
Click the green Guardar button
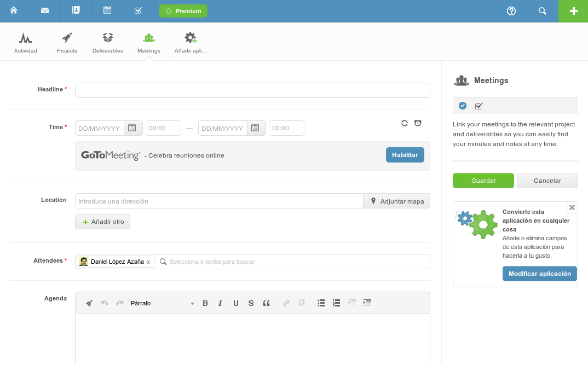[x=483, y=181]
